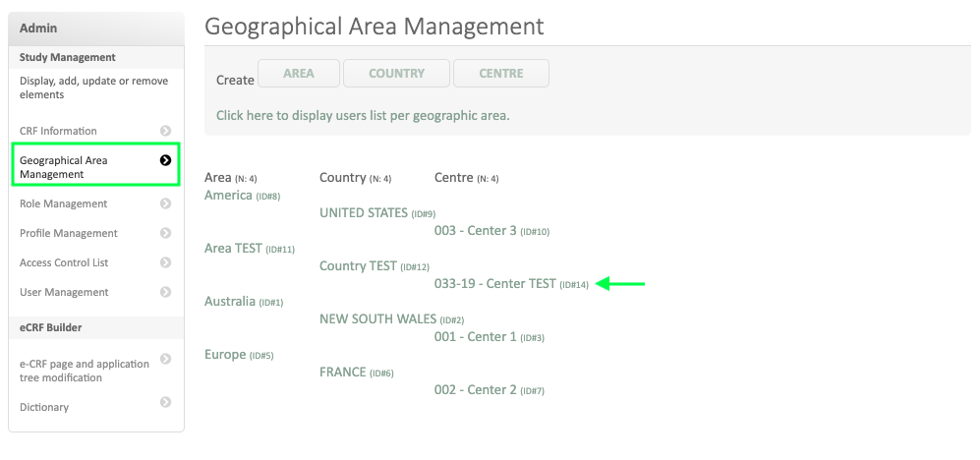Click arrow icon next to CRF Information

165,131
